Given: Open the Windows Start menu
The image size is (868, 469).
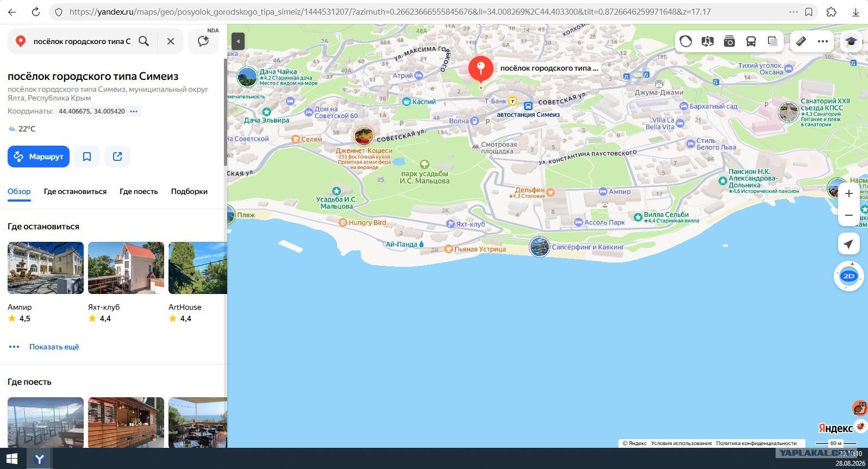Looking at the screenshot, I should (12, 459).
